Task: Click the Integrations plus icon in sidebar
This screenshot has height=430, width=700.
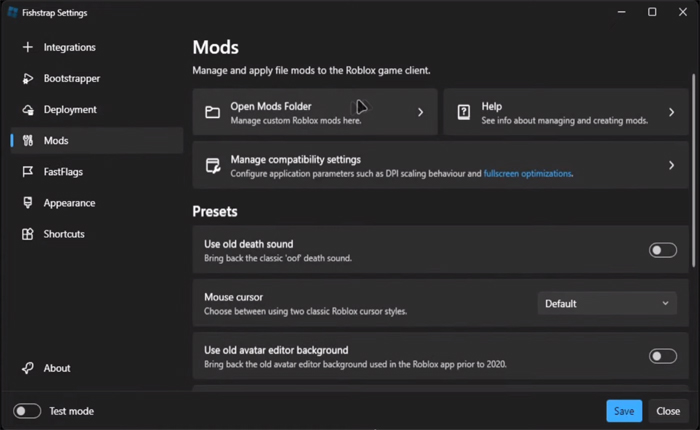Action: pyautogui.click(x=27, y=47)
